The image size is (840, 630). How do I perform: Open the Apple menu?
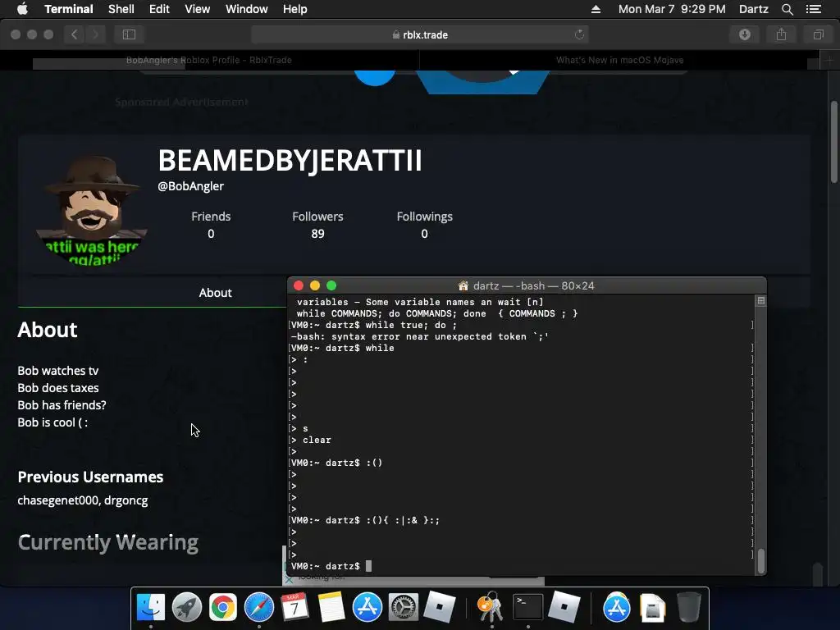point(22,9)
